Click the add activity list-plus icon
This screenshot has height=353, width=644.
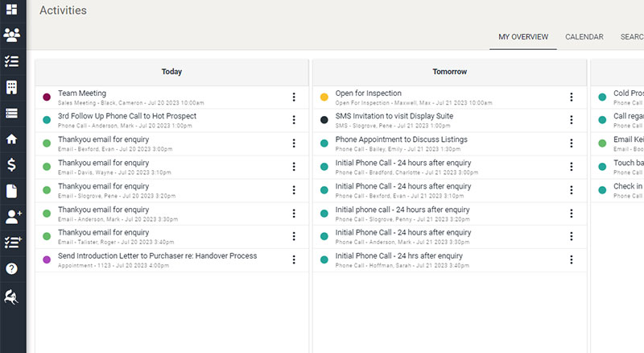tap(13, 243)
